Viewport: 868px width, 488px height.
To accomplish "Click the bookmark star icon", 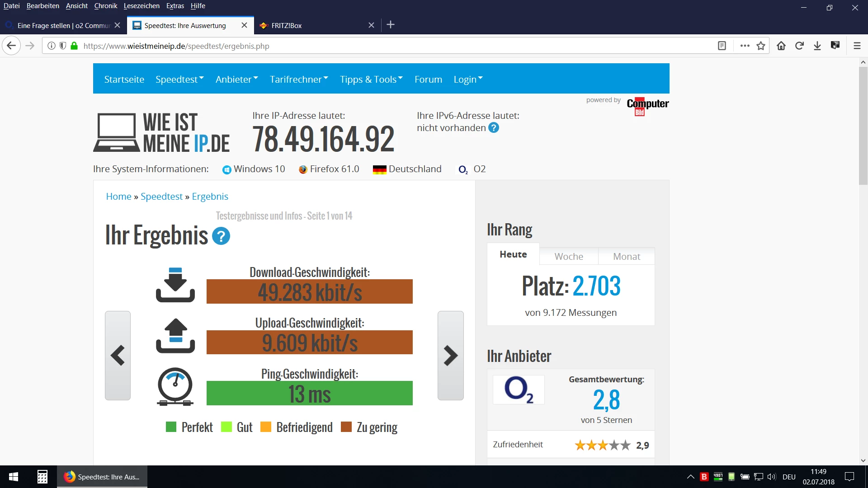I will coord(761,46).
